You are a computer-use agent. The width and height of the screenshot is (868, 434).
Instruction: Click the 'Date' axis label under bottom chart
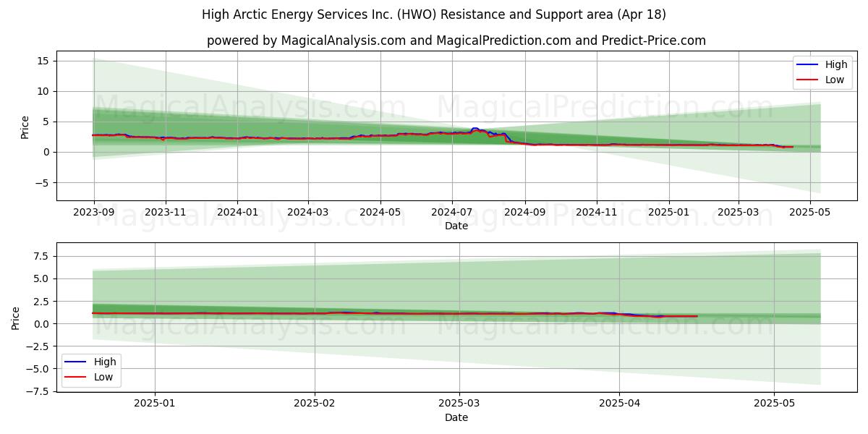click(x=456, y=417)
